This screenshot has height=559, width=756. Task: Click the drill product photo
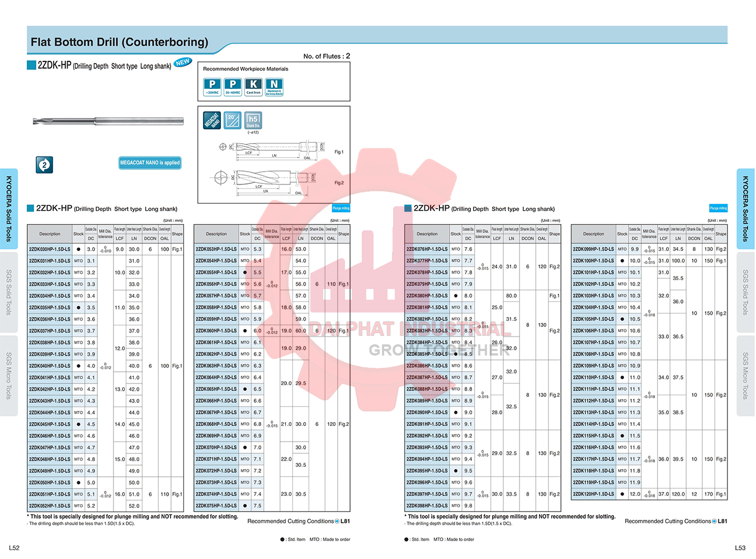click(x=108, y=121)
